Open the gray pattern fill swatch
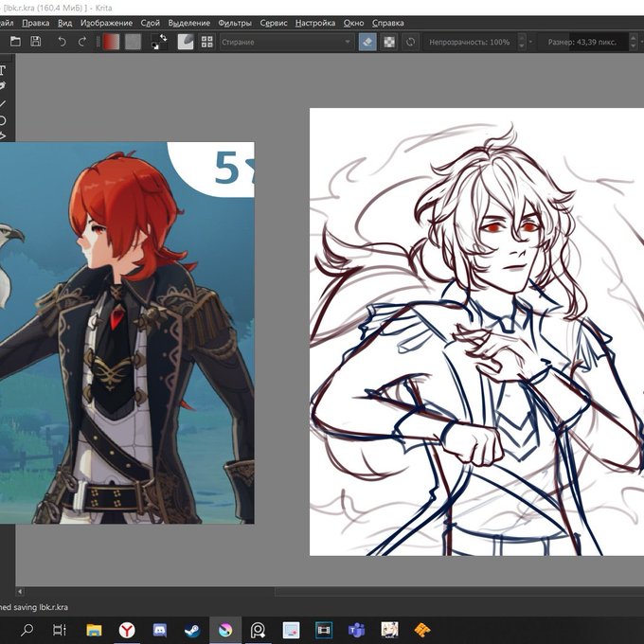 pyautogui.click(x=133, y=42)
